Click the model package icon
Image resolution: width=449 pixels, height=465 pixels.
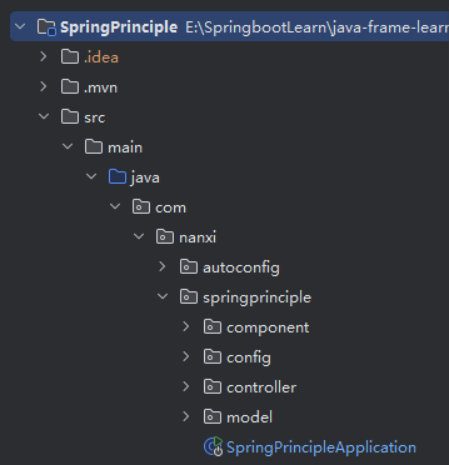[x=212, y=417]
